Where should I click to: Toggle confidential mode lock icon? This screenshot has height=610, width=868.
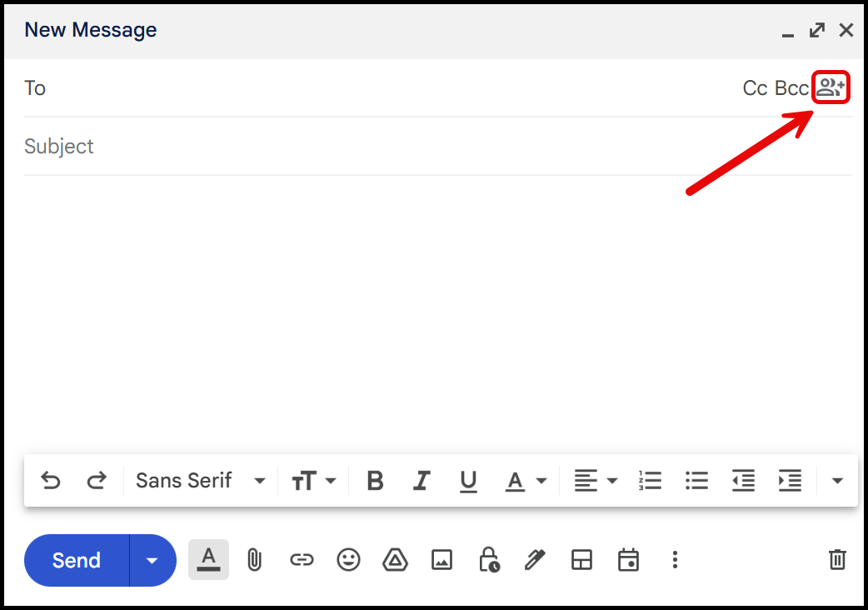(489, 560)
